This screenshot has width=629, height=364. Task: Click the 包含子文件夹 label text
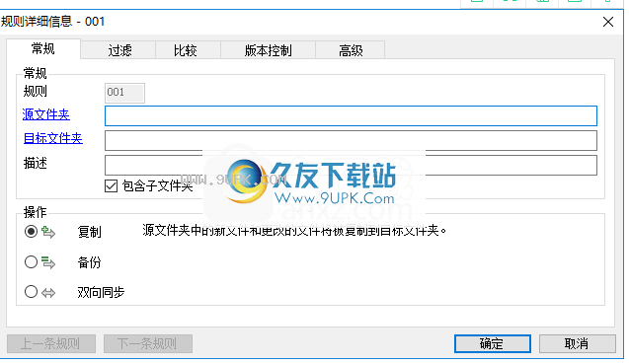(157, 186)
